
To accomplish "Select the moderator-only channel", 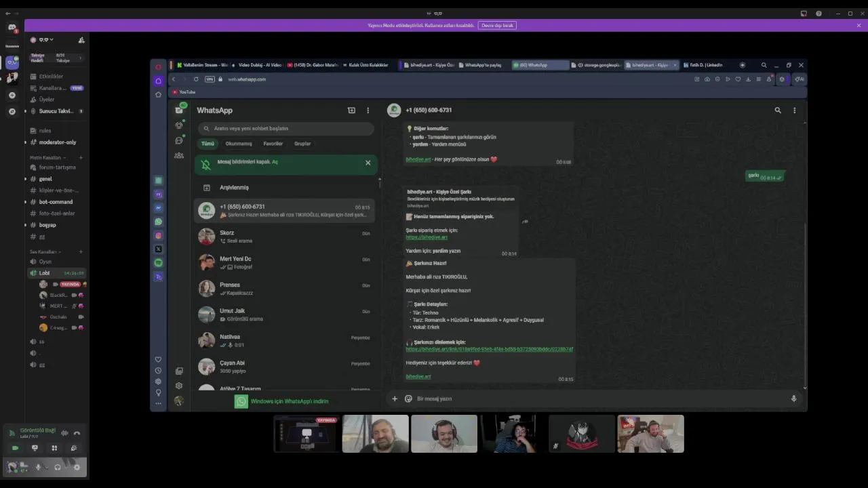I will tap(57, 142).
